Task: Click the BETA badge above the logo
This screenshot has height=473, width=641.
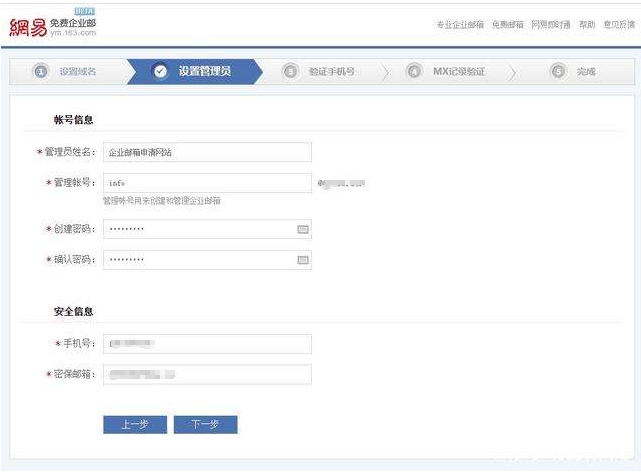Action: 83,10
